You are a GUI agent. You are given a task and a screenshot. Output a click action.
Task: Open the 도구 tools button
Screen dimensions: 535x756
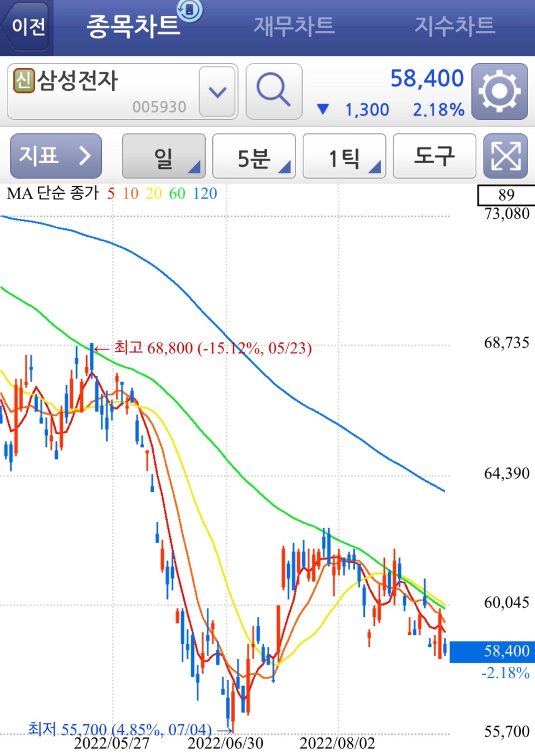pos(434,156)
